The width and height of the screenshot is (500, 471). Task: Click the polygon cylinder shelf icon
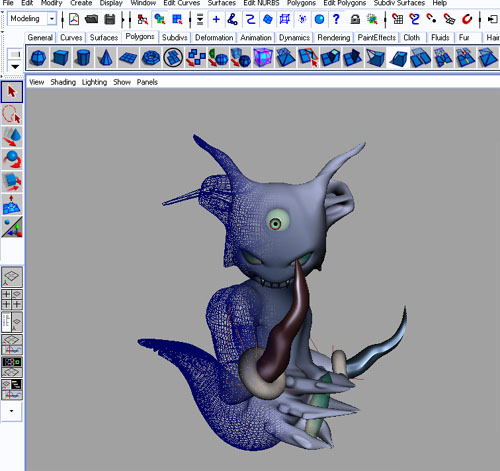pyautogui.click(x=83, y=58)
